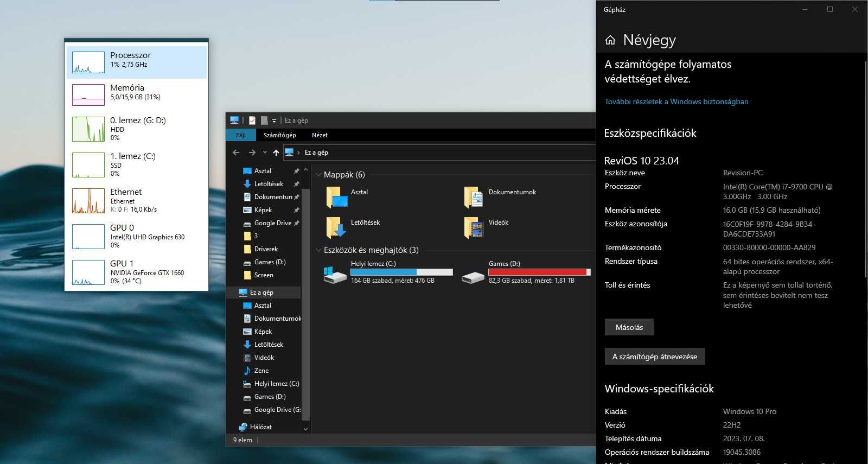The height and width of the screenshot is (464, 868).
Task: Select the Letöltések folder icon in Mappák
Action: [x=336, y=227]
